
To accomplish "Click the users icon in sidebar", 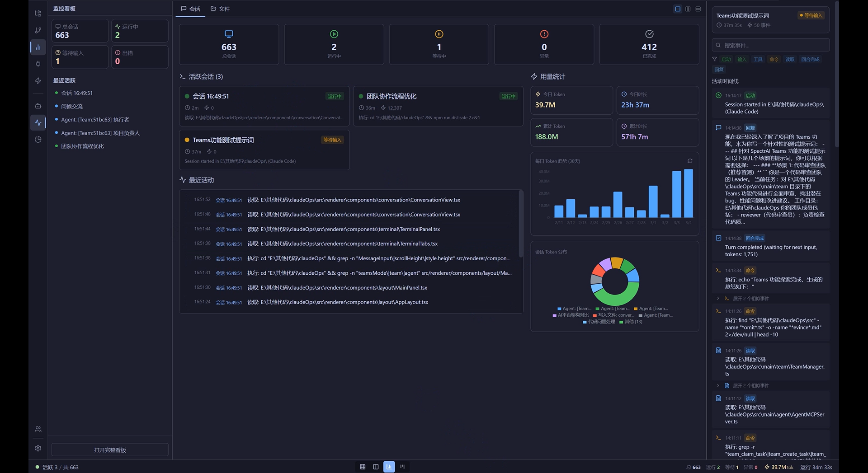I will tap(38, 429).
